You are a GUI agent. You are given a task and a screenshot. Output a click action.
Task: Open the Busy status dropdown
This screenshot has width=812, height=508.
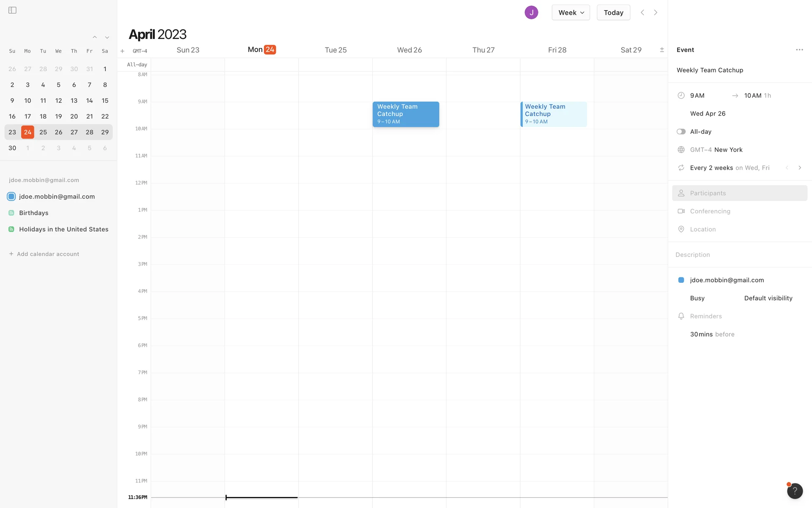[x=697, y=298]
